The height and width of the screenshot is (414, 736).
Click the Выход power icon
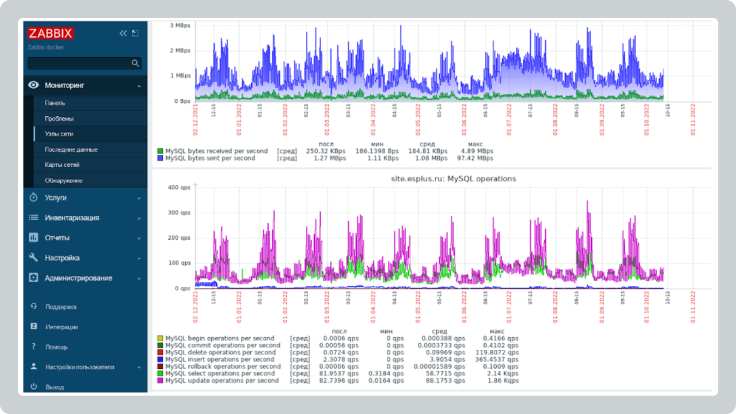pyautogui.click(x=33, y=387)
